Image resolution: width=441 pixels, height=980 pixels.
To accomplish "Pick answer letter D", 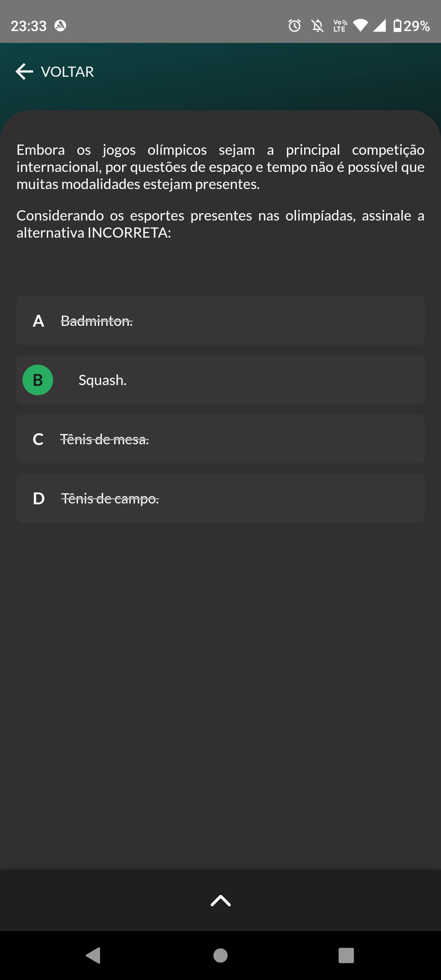I will [38, 499].
